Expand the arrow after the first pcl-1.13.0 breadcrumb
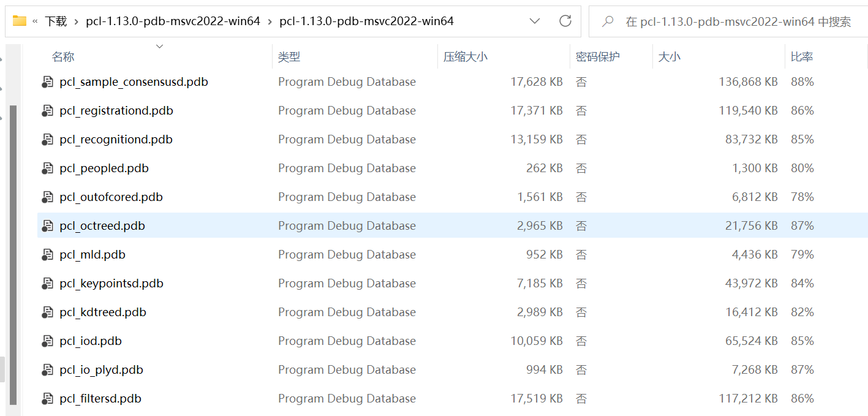This screenshot has width=868, height=416. pos(270,21)
